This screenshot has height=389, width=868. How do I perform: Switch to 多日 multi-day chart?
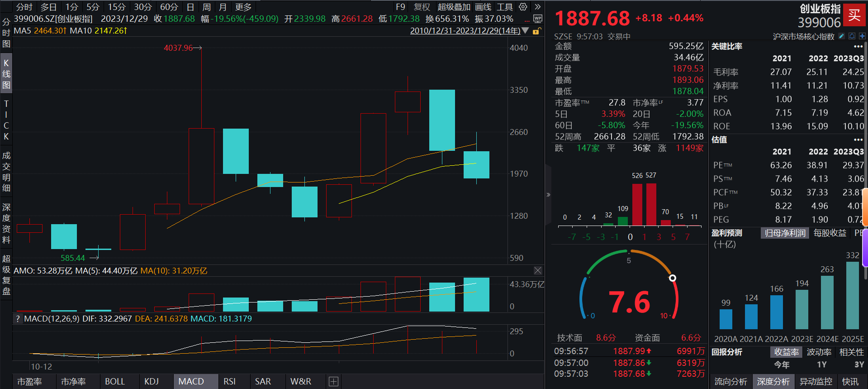[49, 7]
